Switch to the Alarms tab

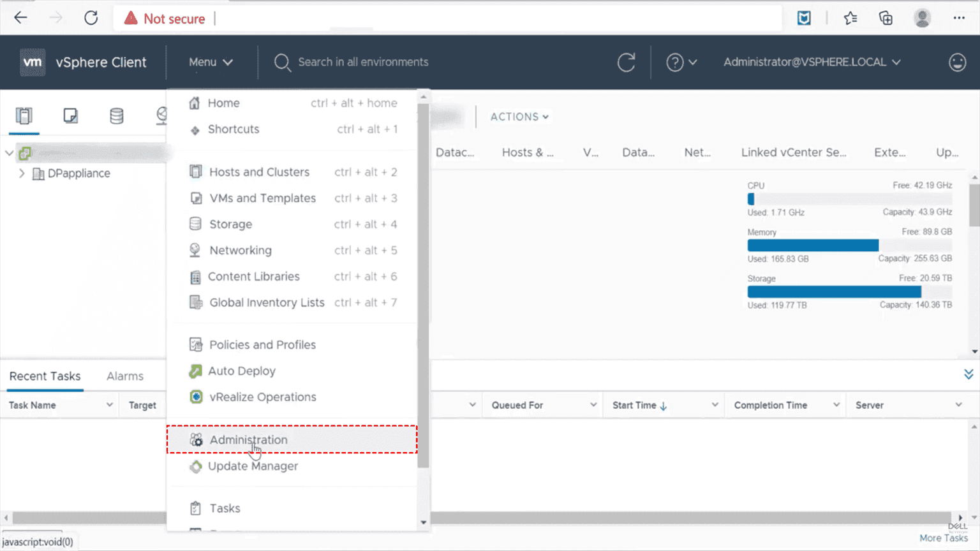(x=125, y=376)
